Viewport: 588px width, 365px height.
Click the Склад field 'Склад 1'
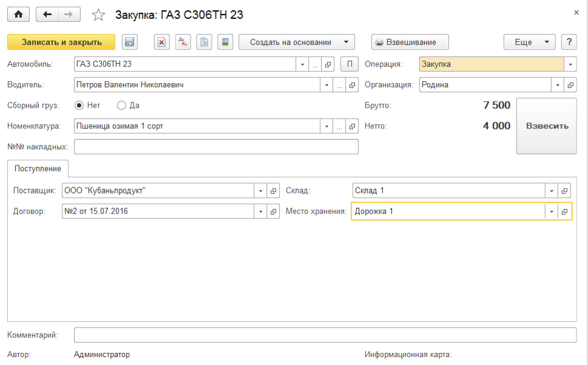coord(448,191)
